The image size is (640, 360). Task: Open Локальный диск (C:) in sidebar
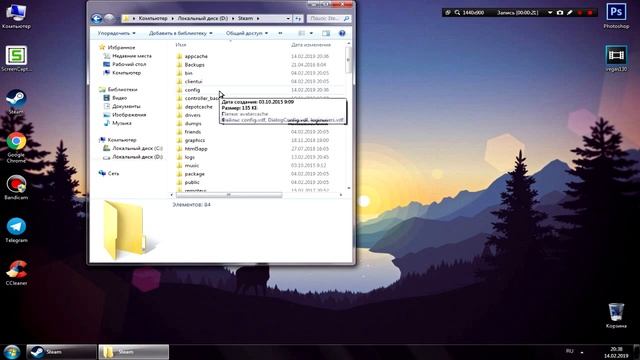pyautogui.click(x=137, y=148)
